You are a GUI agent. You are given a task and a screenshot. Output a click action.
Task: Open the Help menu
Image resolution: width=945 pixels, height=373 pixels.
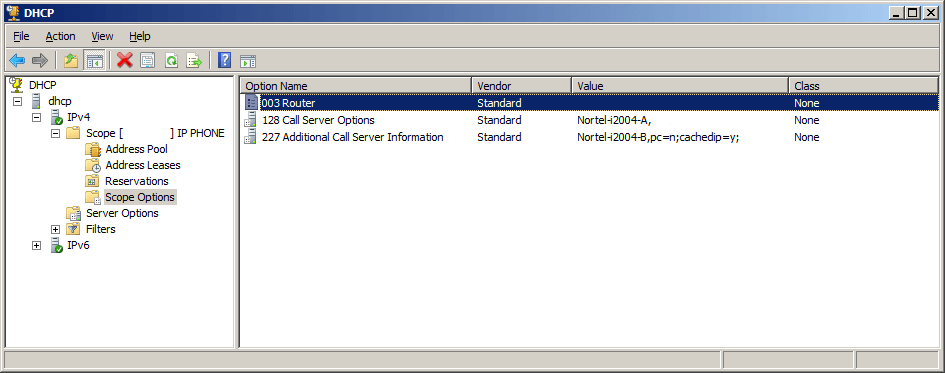pos(139,36)
